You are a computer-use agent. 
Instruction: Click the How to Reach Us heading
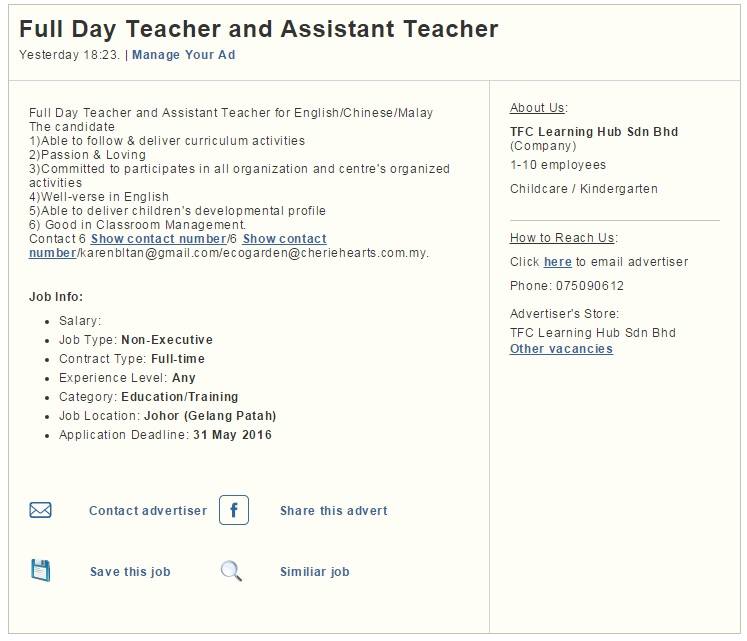[564, 237]
